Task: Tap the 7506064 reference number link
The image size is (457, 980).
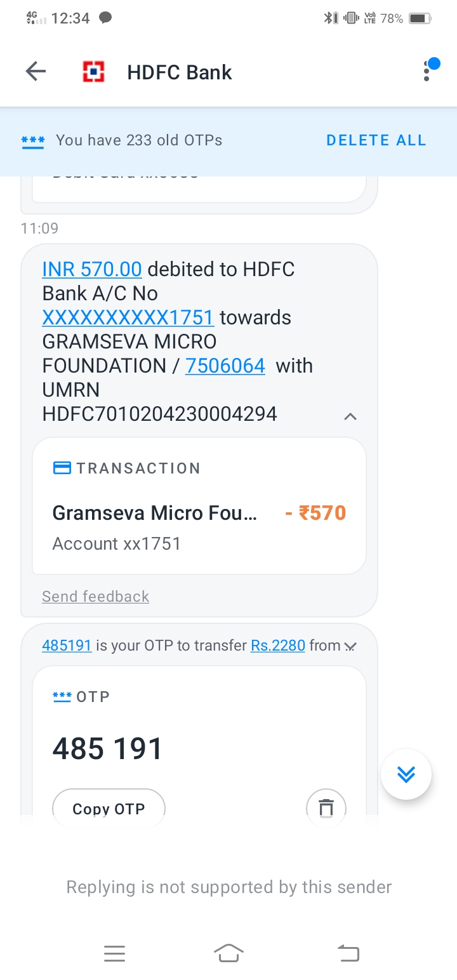Action: (x=225, y=366)
